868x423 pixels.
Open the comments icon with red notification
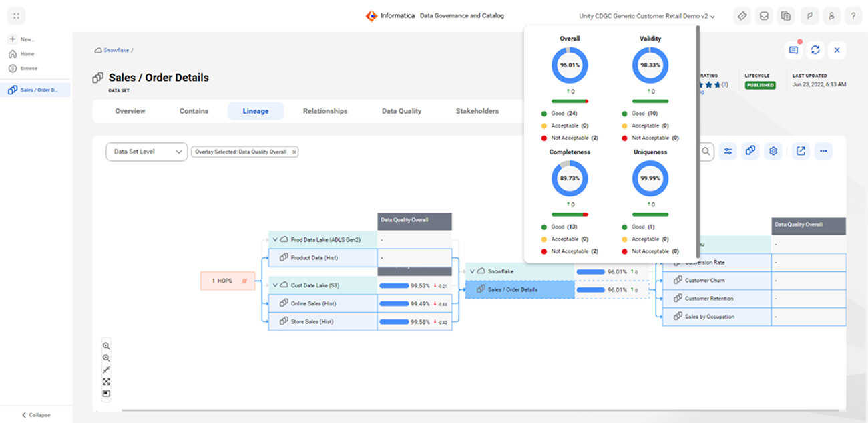point(793,50)
